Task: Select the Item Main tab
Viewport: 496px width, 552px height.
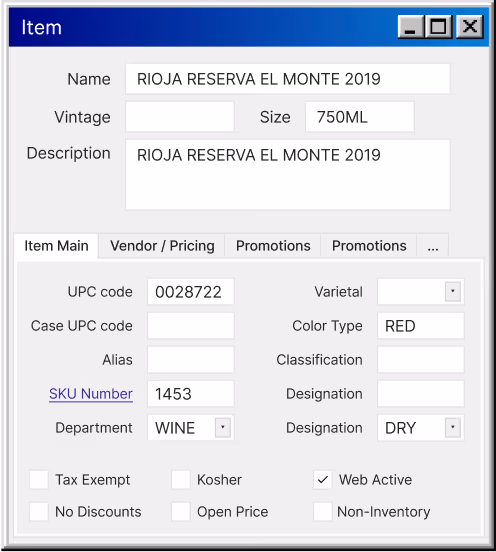Action: 56,246
